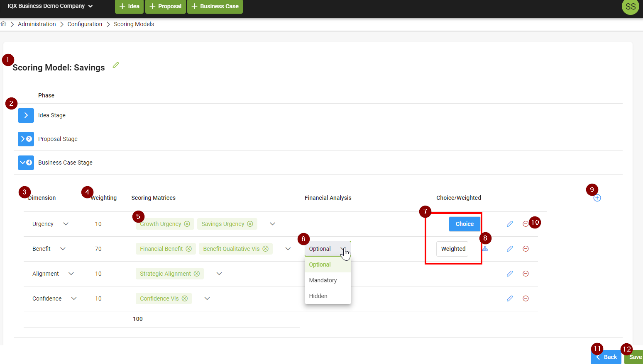This screenshot has width=643, height=364.
Task: Remove the Growth Urgency matrix tag
Action: (187, 224)
